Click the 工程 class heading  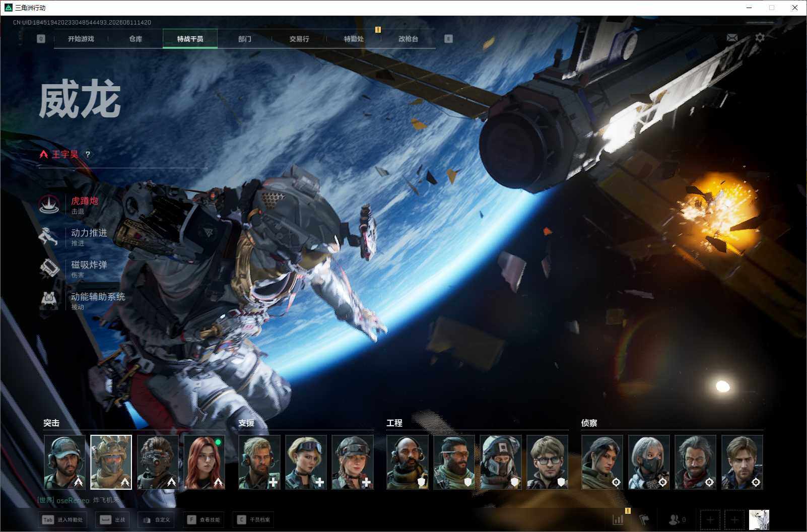point(394,423)
